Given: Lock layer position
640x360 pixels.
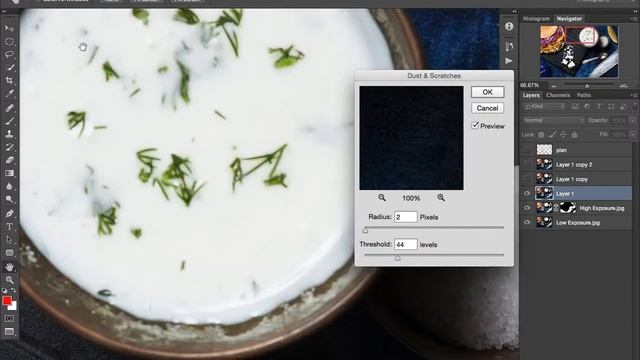Looking at the screenshot, I should click(x=563, y=135).
